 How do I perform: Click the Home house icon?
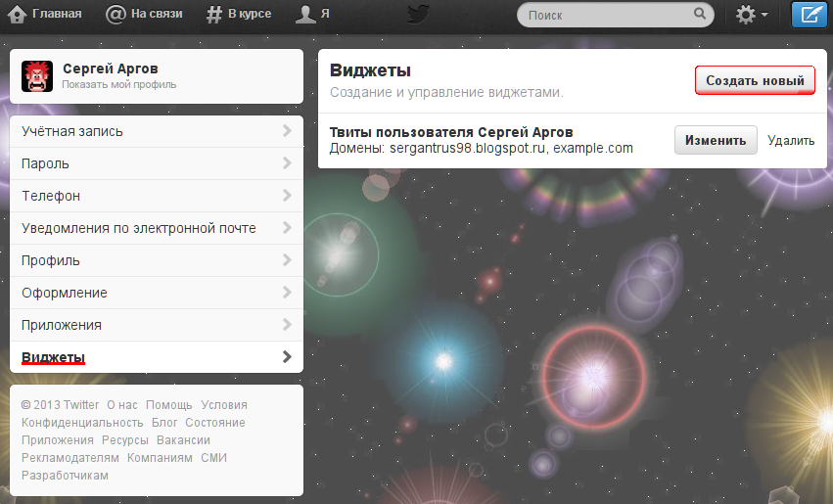tap(17, 15)
